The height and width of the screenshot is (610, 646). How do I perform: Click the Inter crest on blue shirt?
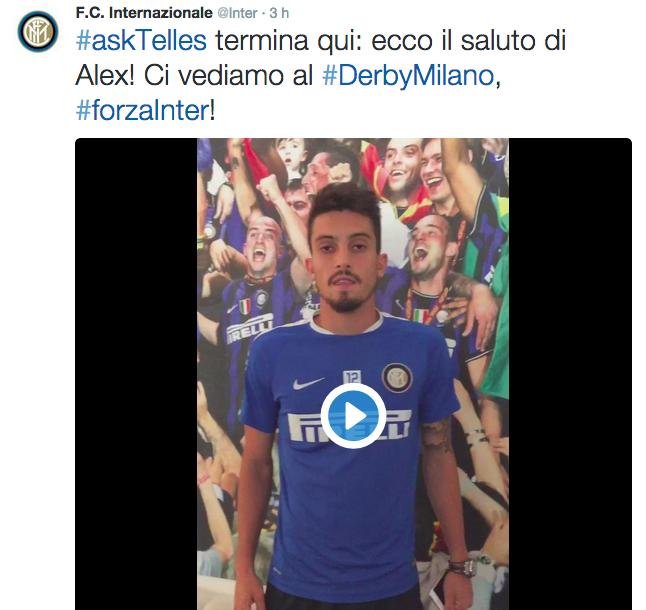point(397,378)
